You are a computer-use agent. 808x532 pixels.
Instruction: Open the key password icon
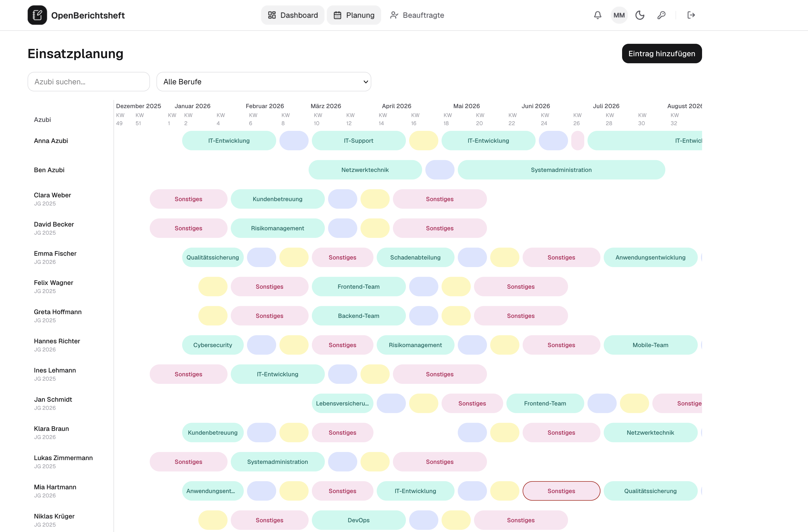[661, 15]
